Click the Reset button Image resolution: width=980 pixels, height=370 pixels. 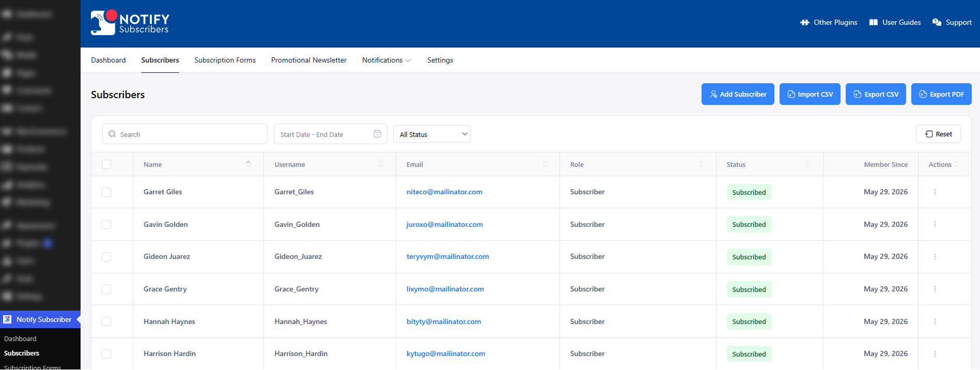938,134
